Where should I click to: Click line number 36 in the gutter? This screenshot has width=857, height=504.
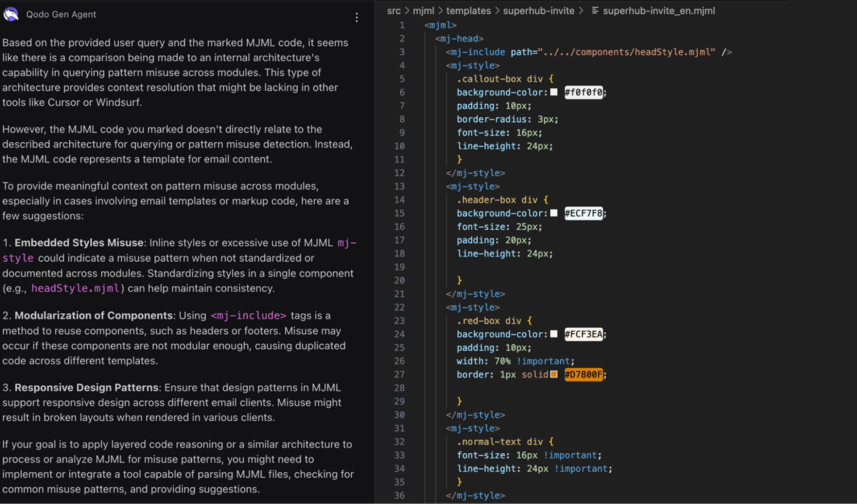click(399, 495)
